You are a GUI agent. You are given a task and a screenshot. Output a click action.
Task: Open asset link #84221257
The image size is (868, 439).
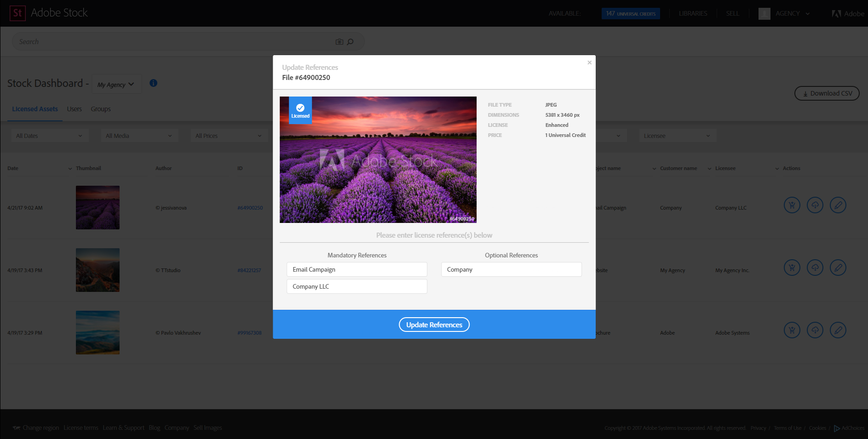[x=249, y=270]
